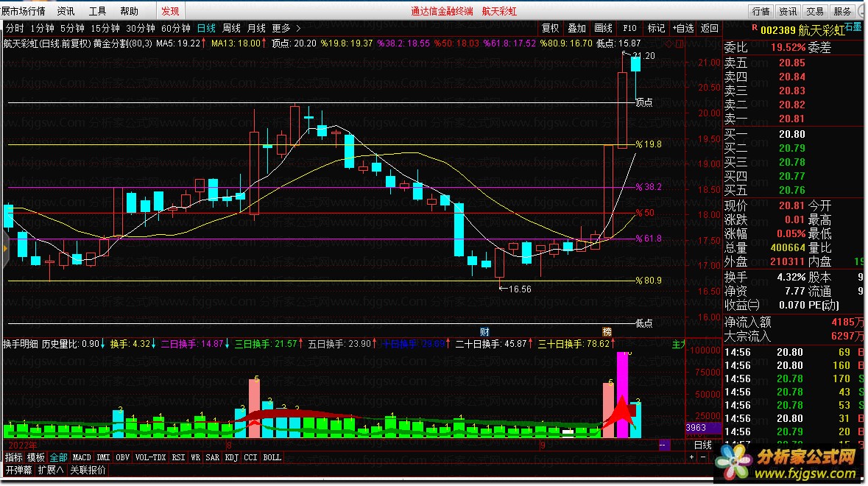Click the 榜 marker on the chart
Image resolution: width=868 pixels, height=486 pixels.
[x=607, y=331]
